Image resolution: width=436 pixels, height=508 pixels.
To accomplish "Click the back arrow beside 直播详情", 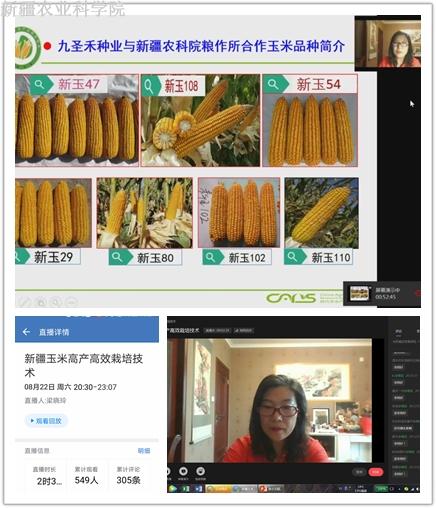I will tap(26, 332).
